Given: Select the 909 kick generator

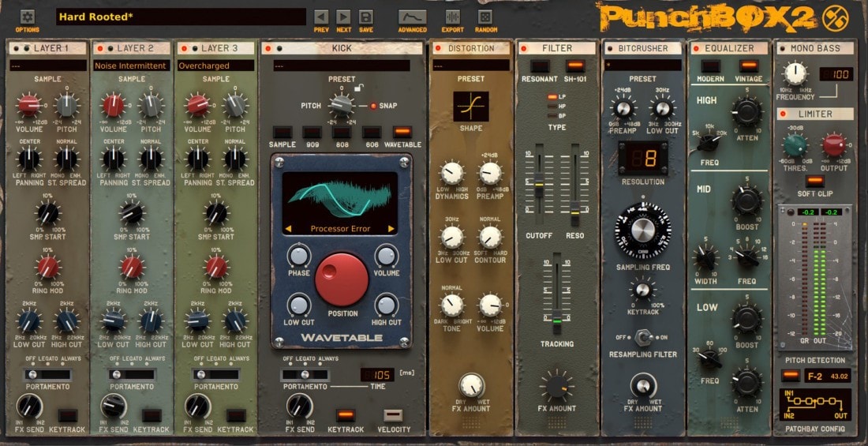Looking at the screenshot, I should pyautogui.click(x=312, y=132).
